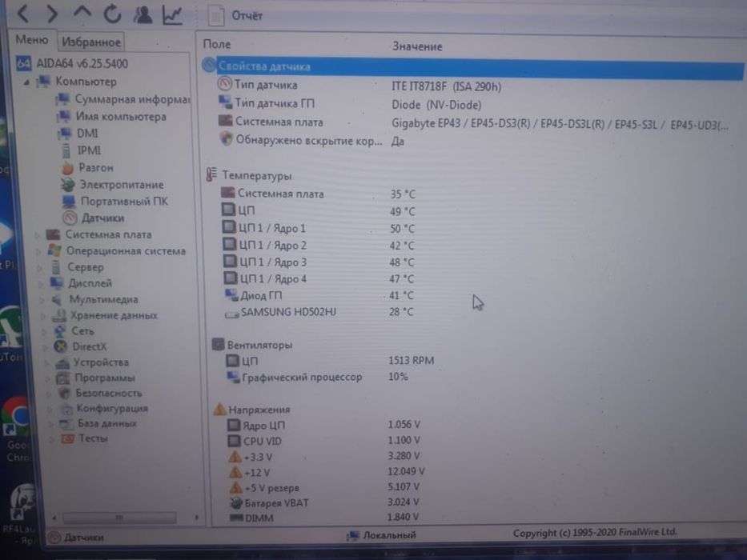
Task: Click the ЦП 49 °C temperature icon
Action: point(229,210)
